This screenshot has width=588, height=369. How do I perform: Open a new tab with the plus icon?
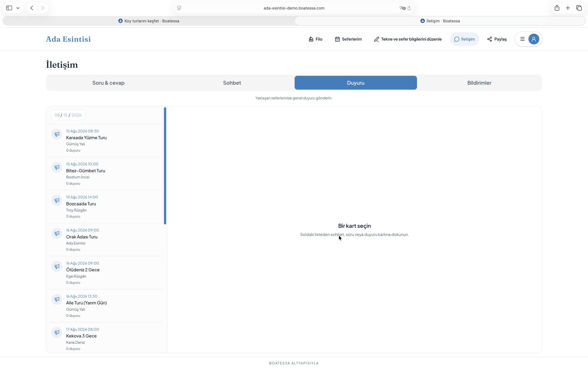568,8
